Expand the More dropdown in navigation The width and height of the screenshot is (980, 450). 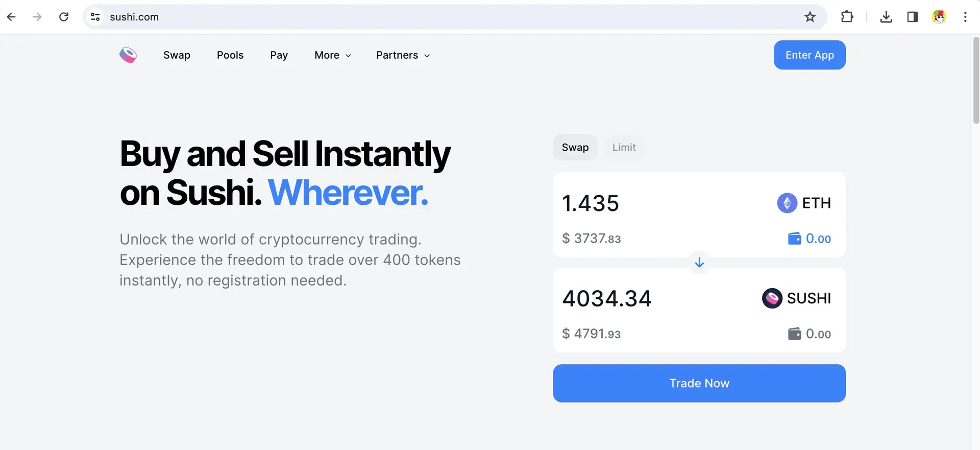click(x=333, y=55)
